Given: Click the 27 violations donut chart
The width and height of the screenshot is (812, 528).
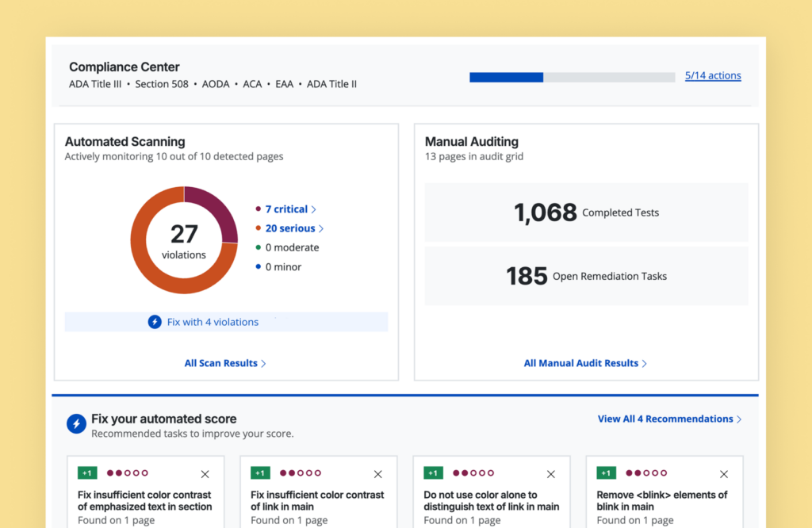Looking at the screenshot, I should point(184,239).
